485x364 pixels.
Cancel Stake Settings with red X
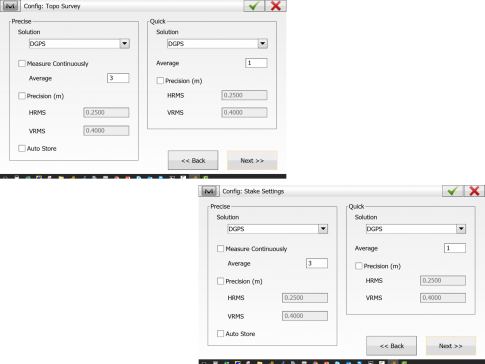tap(474, 191)
